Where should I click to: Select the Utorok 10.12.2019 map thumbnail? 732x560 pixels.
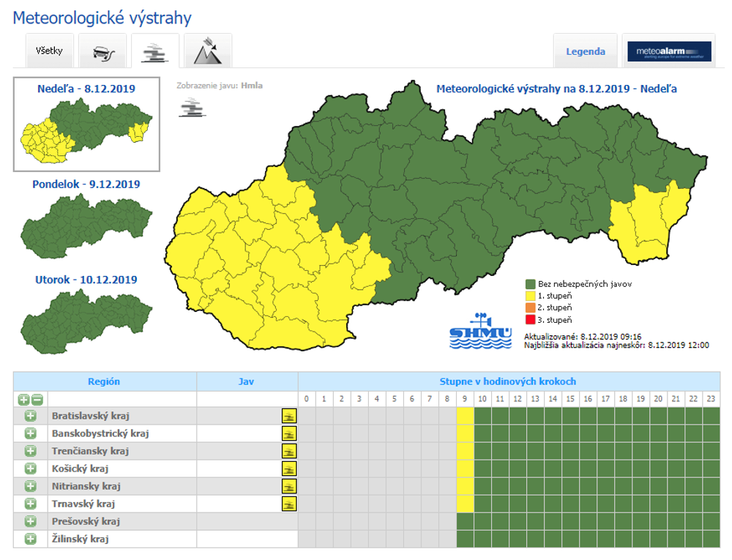pos(86,320)
